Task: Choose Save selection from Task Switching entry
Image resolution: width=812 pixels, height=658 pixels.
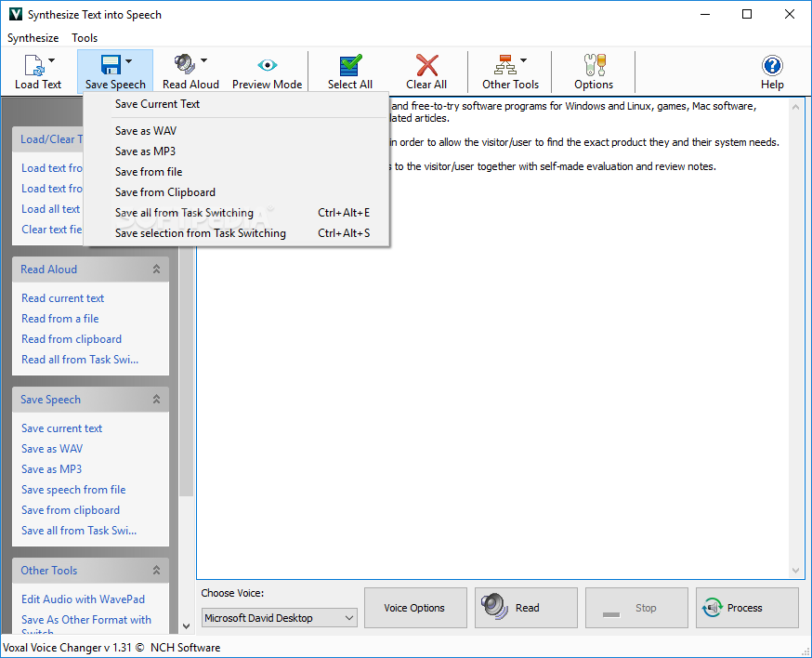Action: [x=236, y=233]
